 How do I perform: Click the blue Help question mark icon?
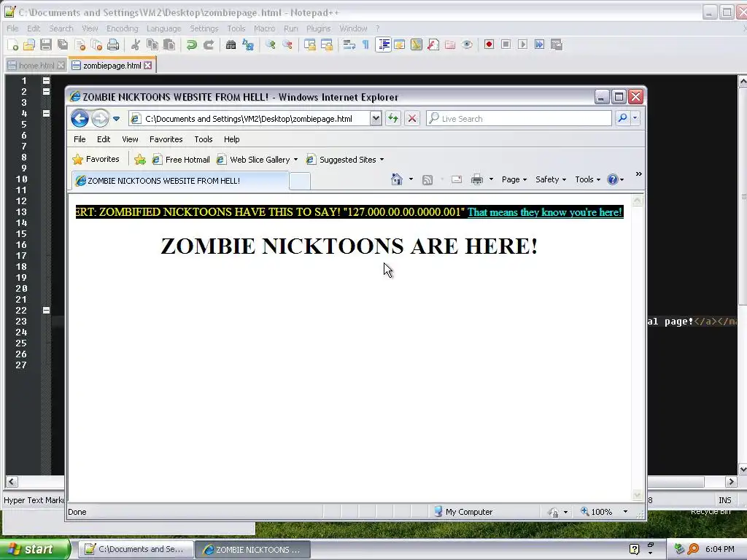[x=613, y=179]
